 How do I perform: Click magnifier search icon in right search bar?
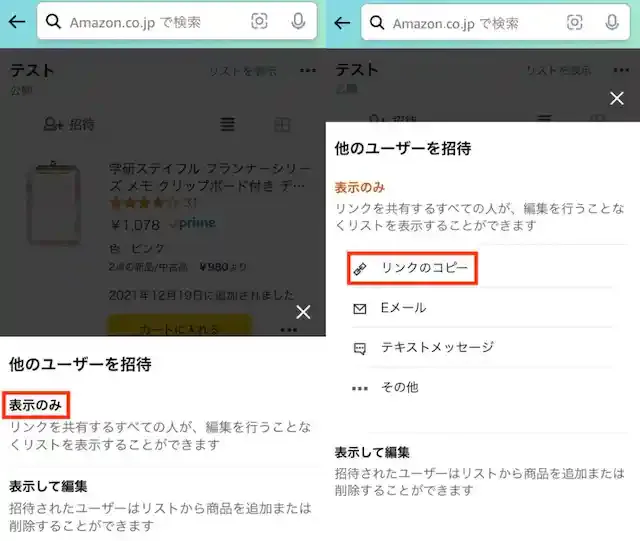coord(377,23)
